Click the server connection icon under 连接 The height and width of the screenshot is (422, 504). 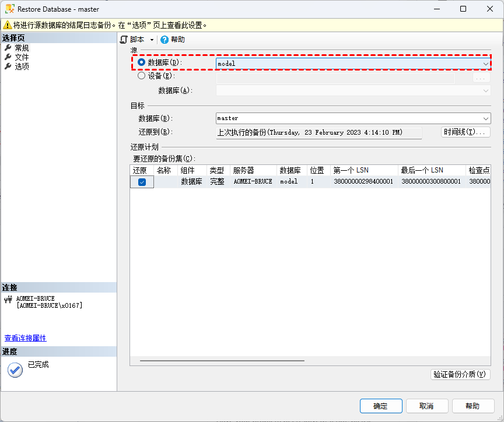tap(8, 300)
